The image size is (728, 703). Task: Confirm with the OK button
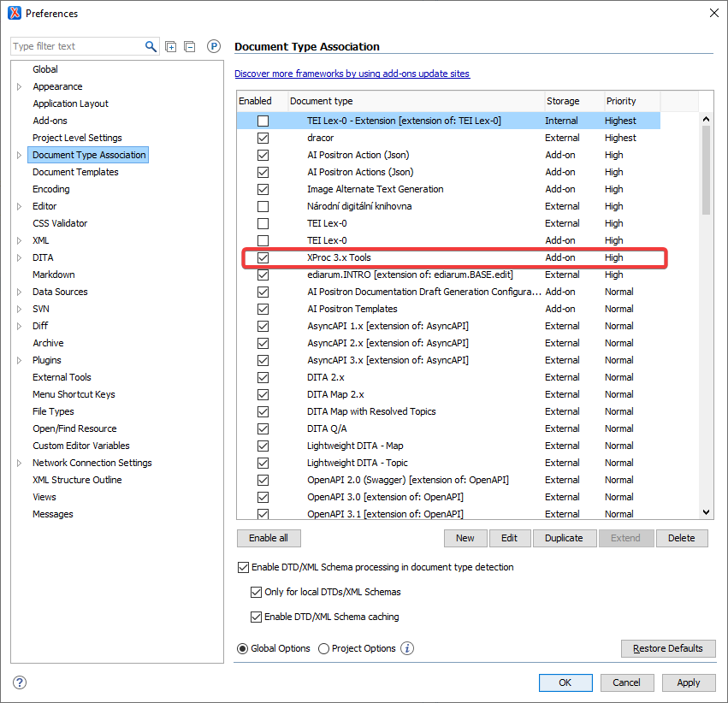565,683
